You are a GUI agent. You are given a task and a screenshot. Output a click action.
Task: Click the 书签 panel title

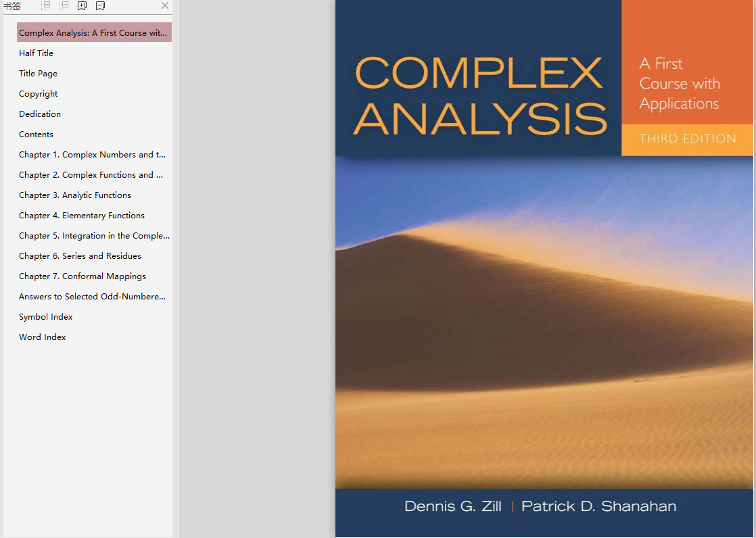pyautogui.click(x=13, y=6)
